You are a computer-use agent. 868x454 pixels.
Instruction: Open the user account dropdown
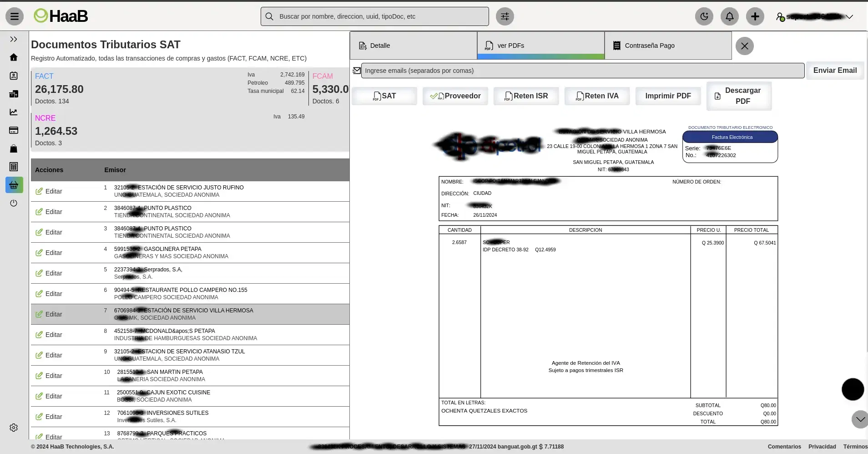point(814,17)
